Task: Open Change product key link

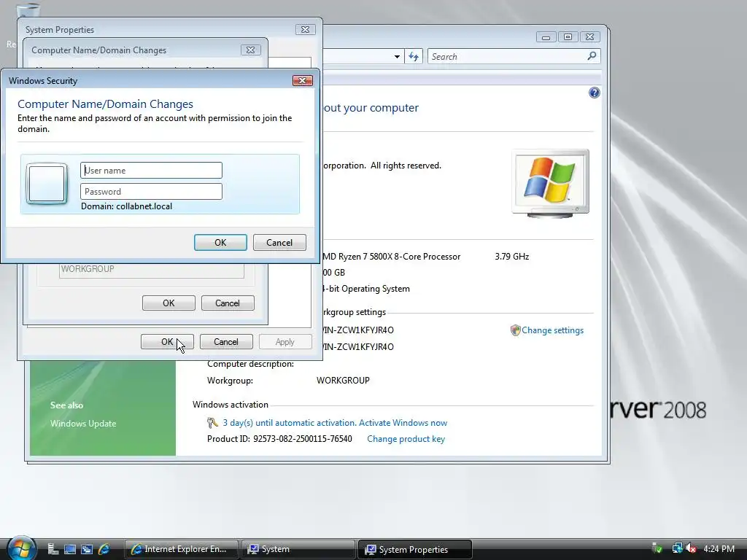Action: [406, 439]
